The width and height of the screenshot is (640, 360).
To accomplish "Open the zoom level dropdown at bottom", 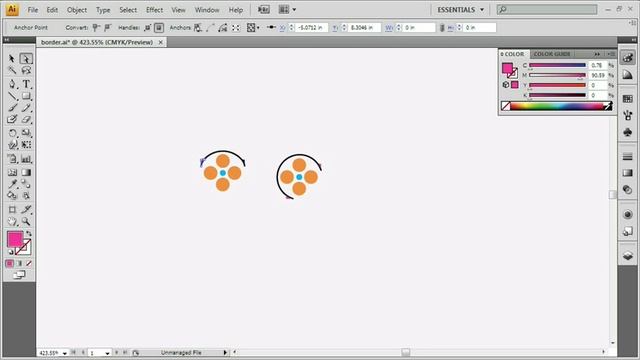I will point(64,353).
